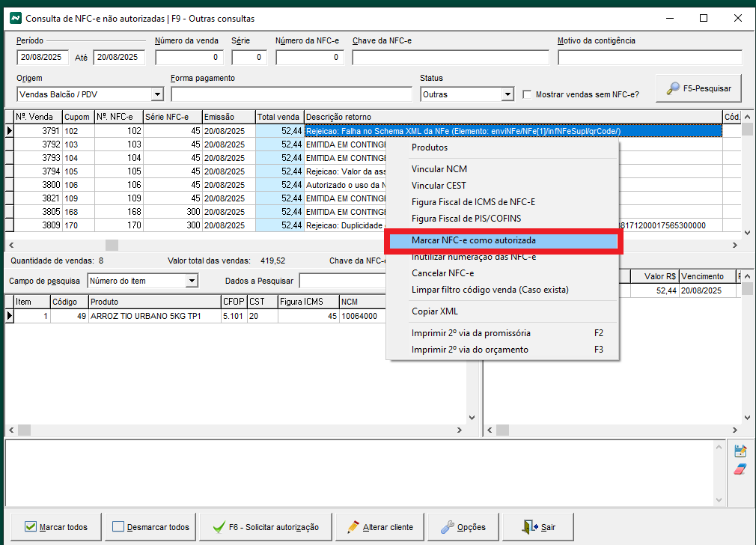The width and height of the screenshot is (756, 545).
Task: Open Opções wrench button
Action: pyautogui.click(x=462, y=527)
